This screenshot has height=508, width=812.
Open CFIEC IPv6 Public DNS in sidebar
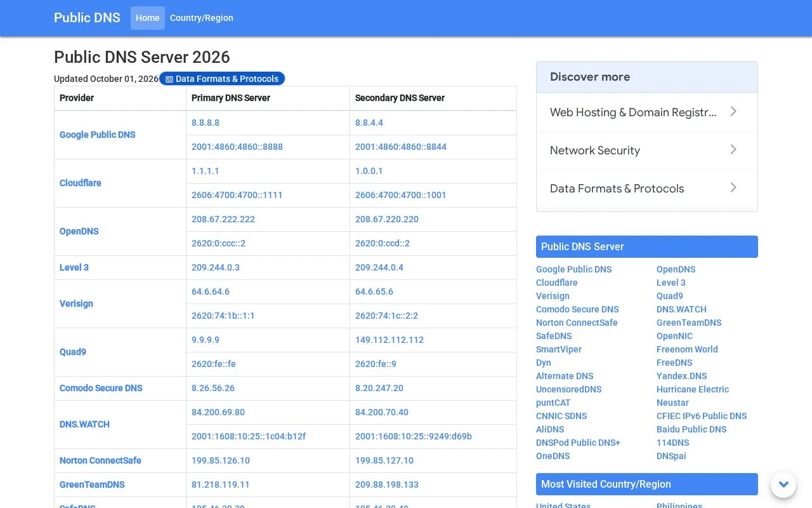[x=702, y=416]
